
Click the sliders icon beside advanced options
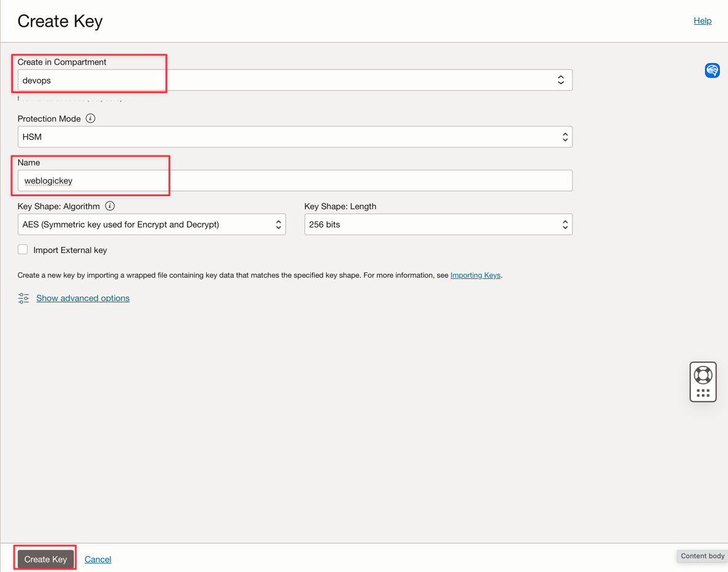point(23,299)
